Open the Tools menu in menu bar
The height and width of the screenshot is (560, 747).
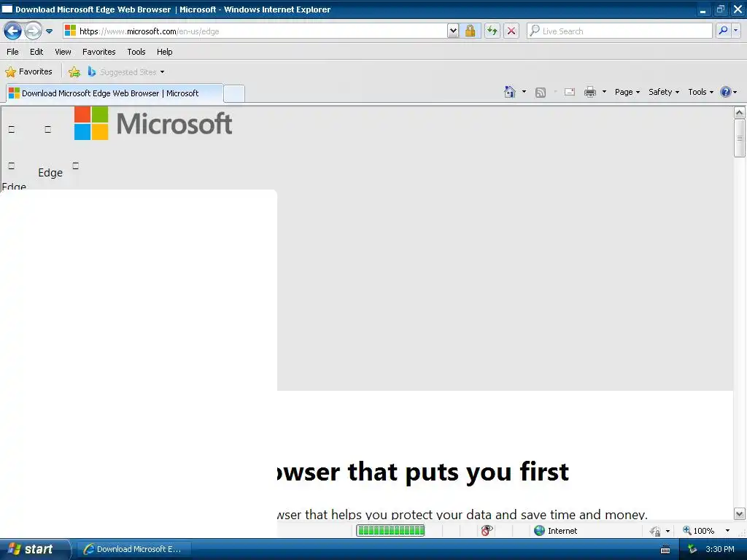click(x=136, y=52)
